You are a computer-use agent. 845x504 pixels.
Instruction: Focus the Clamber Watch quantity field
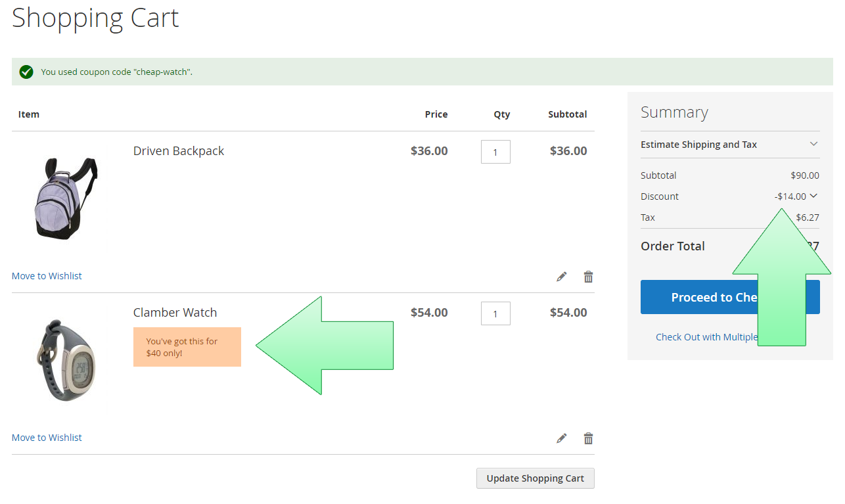click(495, 313)
